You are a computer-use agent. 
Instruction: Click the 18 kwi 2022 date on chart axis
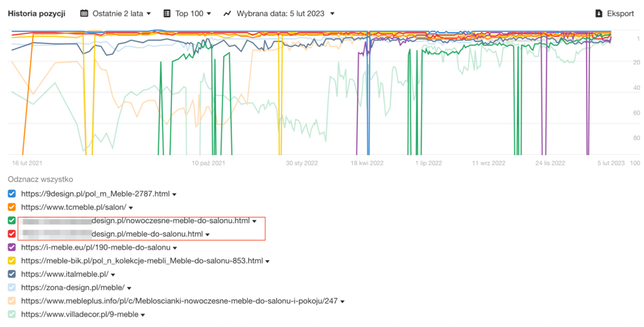click(x=368, y=164)
